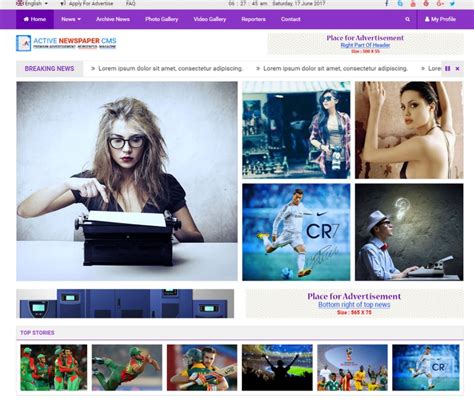This screenshot has height=403, width=474.
Task: Open the FAQ link
Action: click(131, 4)
